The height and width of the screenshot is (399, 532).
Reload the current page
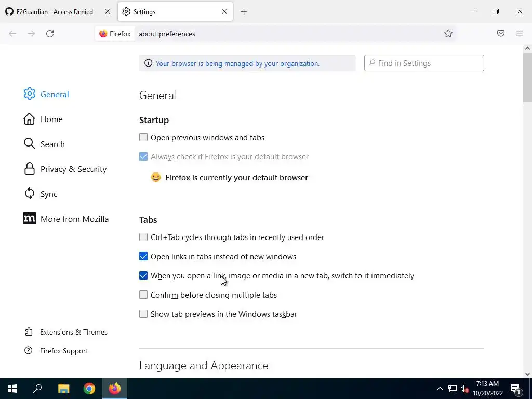(x=50, y=34)
